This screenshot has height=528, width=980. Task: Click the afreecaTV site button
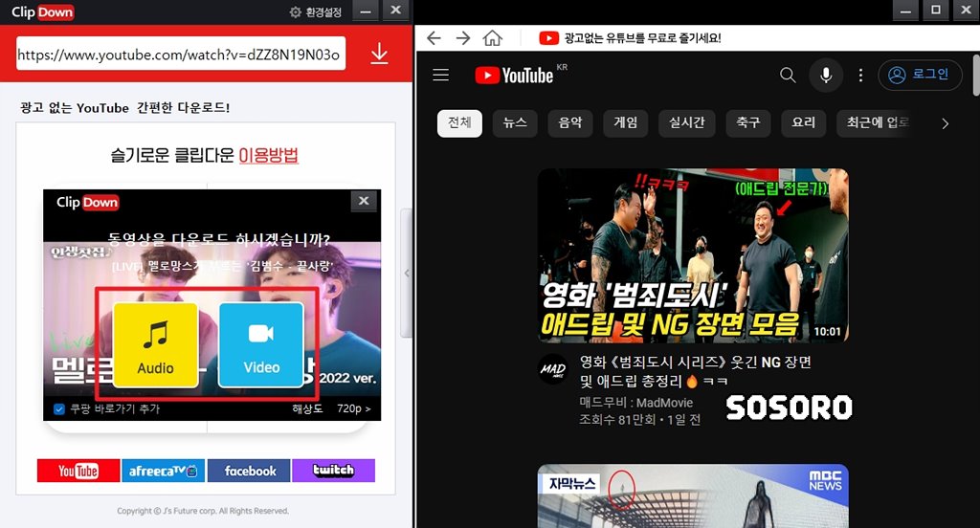pyautogui.click(x=163, y=471)
